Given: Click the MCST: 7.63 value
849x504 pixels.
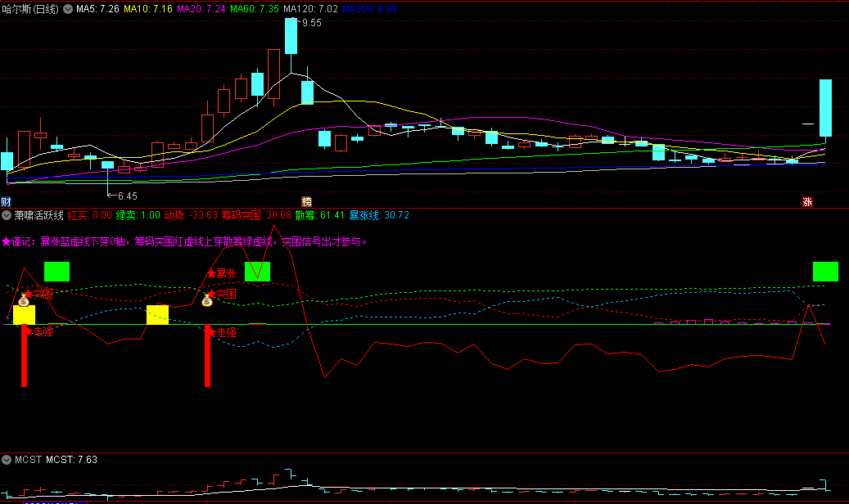Looking at the screenshot, I should (x=71, y=460).
